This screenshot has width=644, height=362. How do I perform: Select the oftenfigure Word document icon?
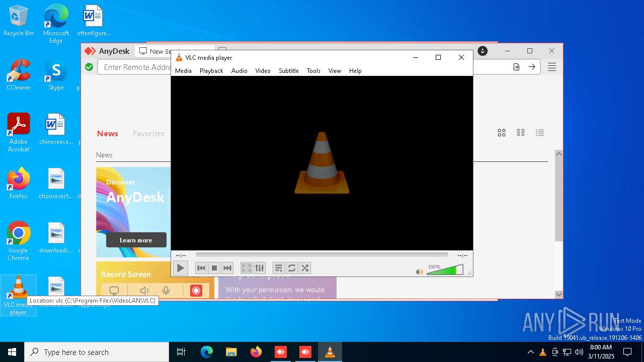(x=94, y=21)
